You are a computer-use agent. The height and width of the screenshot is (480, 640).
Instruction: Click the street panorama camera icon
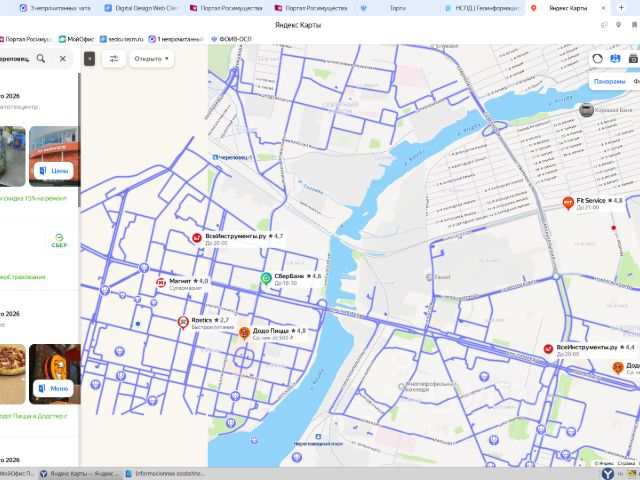[633, 59]
